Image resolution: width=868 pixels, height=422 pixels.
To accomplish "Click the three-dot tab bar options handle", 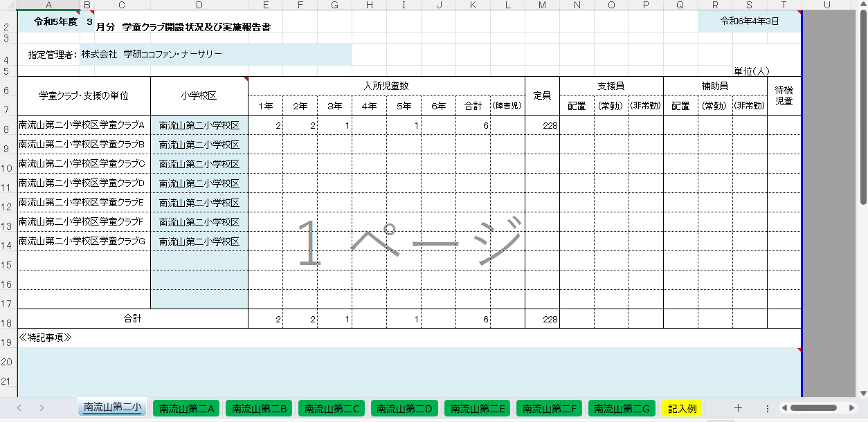I will (767, 408).
